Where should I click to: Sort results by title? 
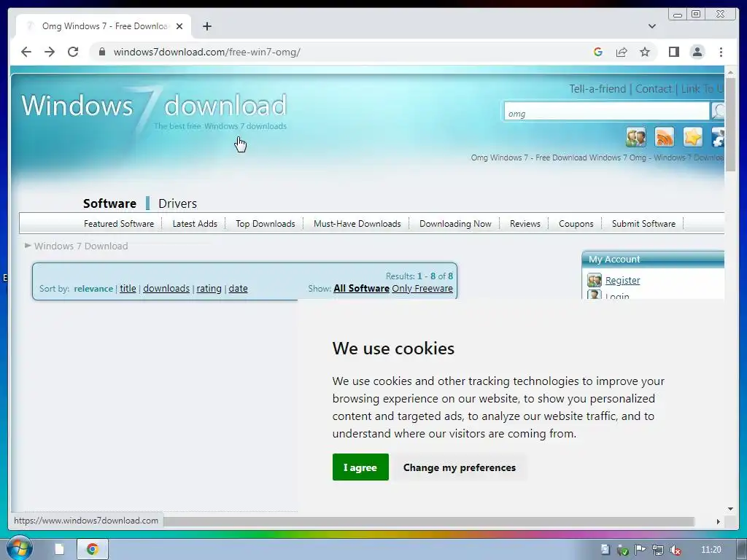128,289
